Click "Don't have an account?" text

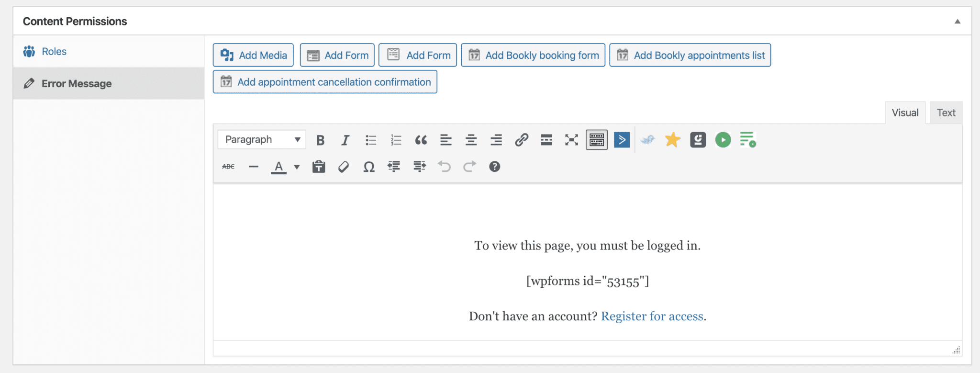(533, 316)
